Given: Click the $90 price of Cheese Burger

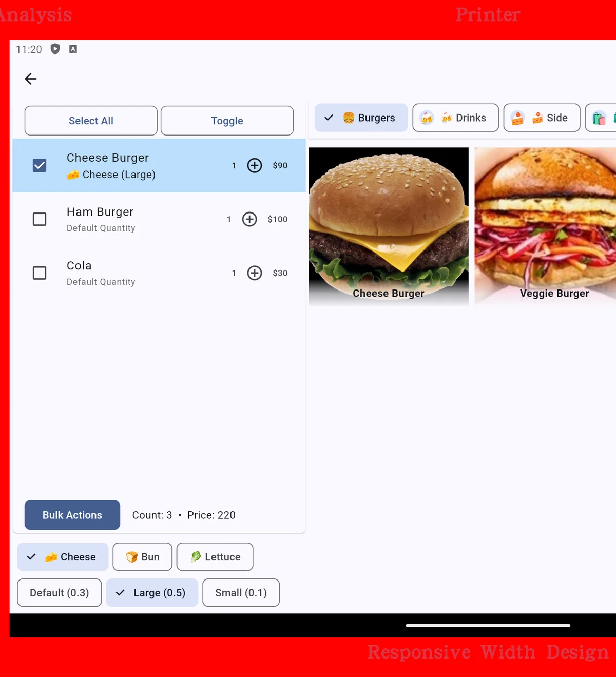Looking at the screenshot, I should 280,165.
